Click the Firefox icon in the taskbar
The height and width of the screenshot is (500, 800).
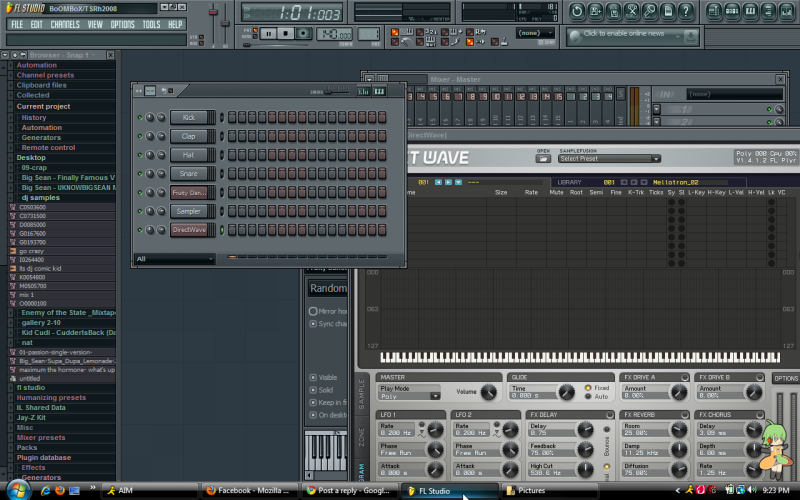pyautogui.click(x=59, y=491)
